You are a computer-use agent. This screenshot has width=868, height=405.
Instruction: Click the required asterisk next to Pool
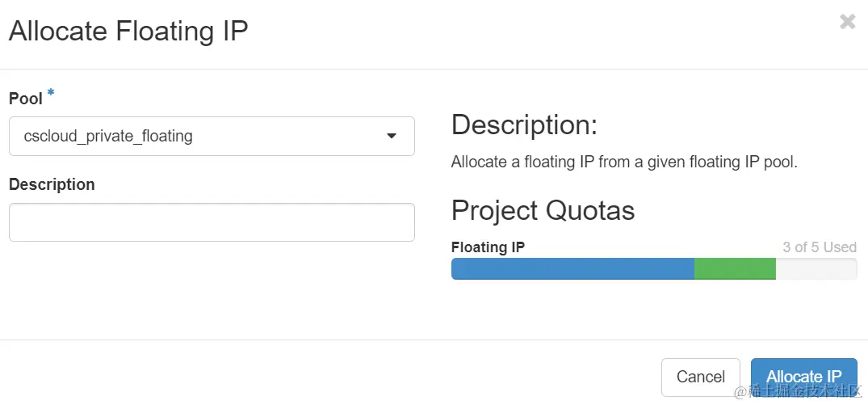[52, 95]
